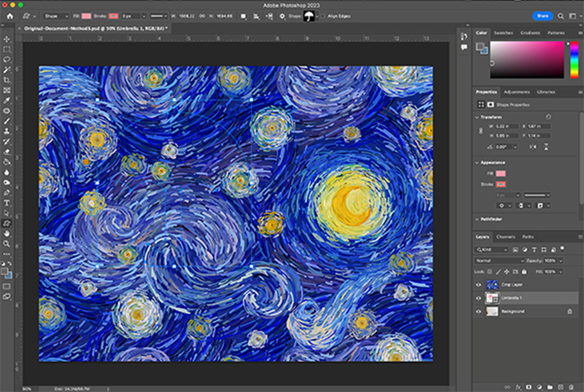Select the Type tool

[7, 203]
